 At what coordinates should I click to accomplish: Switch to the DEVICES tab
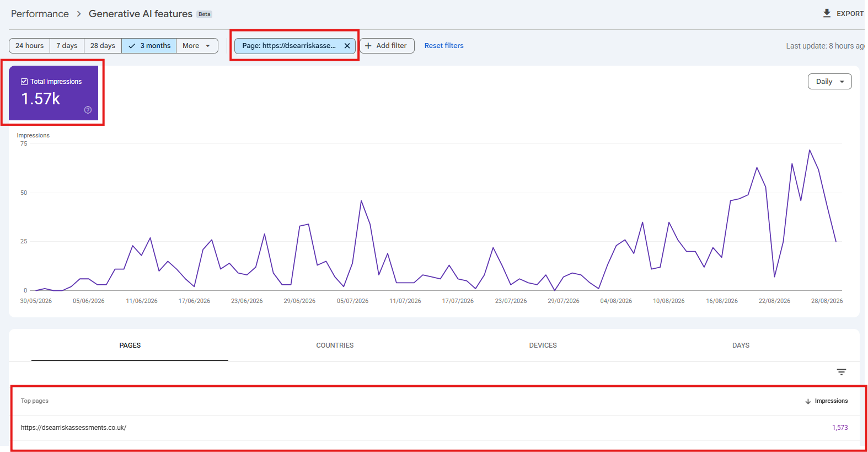pos(543,345)
